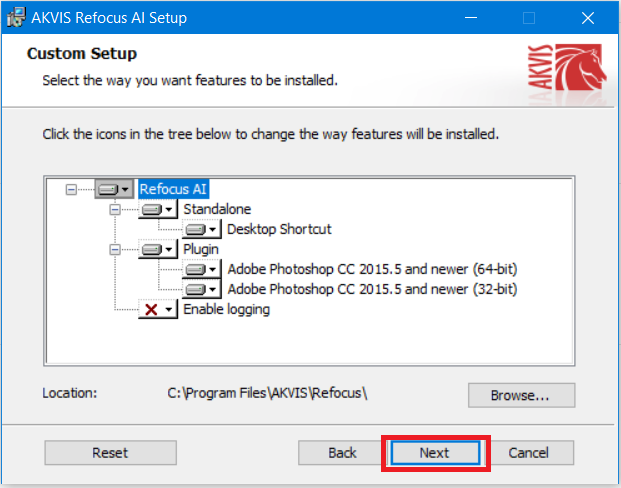Select the Refocus AI tree item
The image size is (621, 488).
coord(173,189)
